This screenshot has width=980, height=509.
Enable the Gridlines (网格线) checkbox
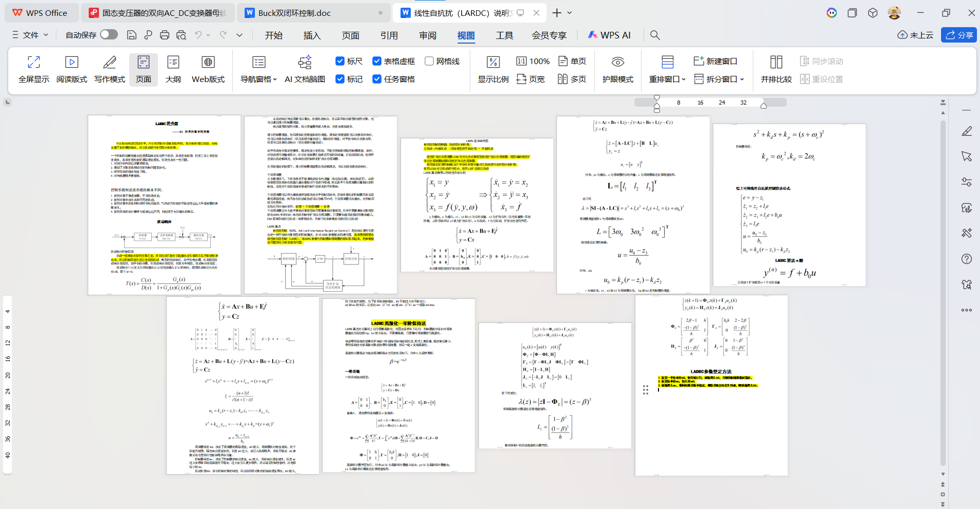pos(429,61)
